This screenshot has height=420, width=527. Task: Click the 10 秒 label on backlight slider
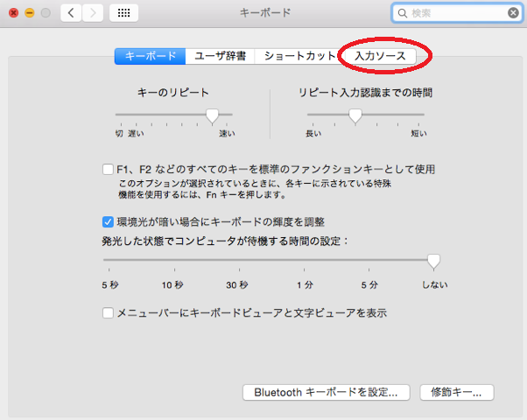pos(172,285)
